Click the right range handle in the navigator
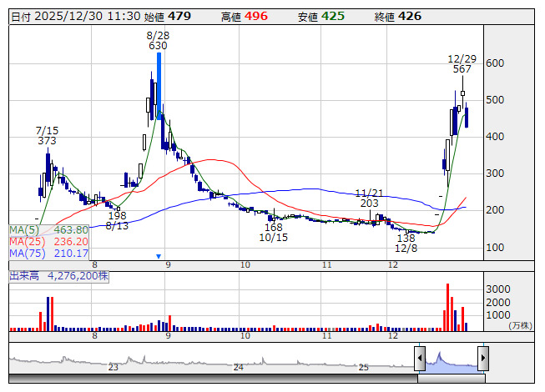This screenshot has width=545, height=392. pyautogui.click(x=482, y=359)
